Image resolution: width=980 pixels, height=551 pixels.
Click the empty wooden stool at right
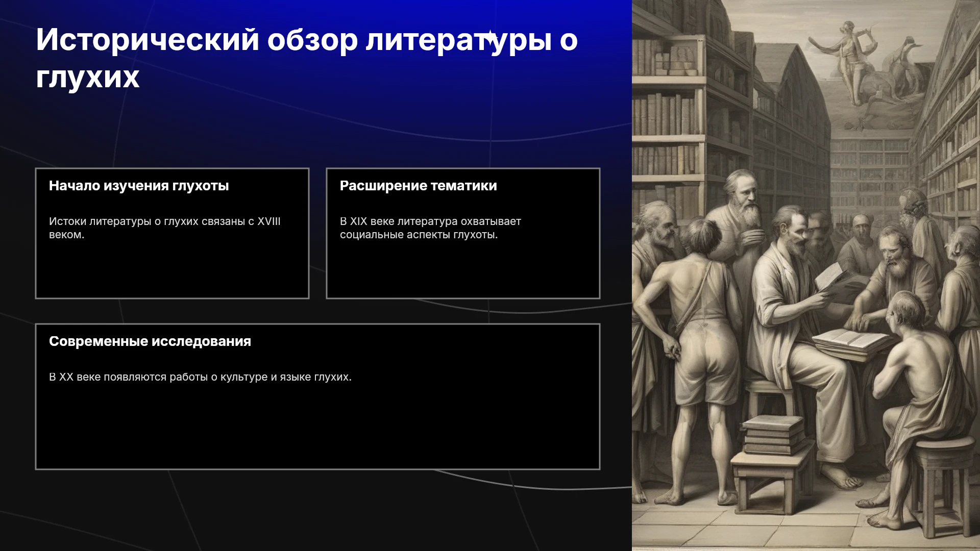943,485
